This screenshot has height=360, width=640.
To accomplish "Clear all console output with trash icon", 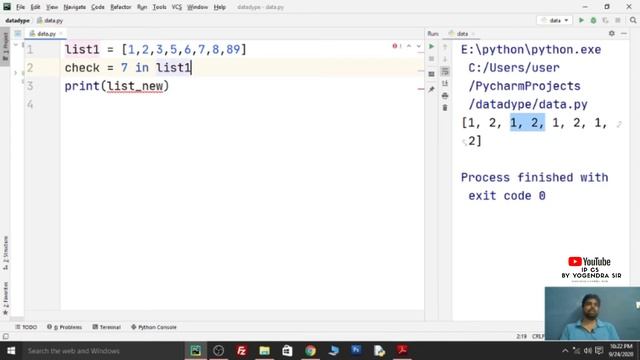I will (445, 108).
